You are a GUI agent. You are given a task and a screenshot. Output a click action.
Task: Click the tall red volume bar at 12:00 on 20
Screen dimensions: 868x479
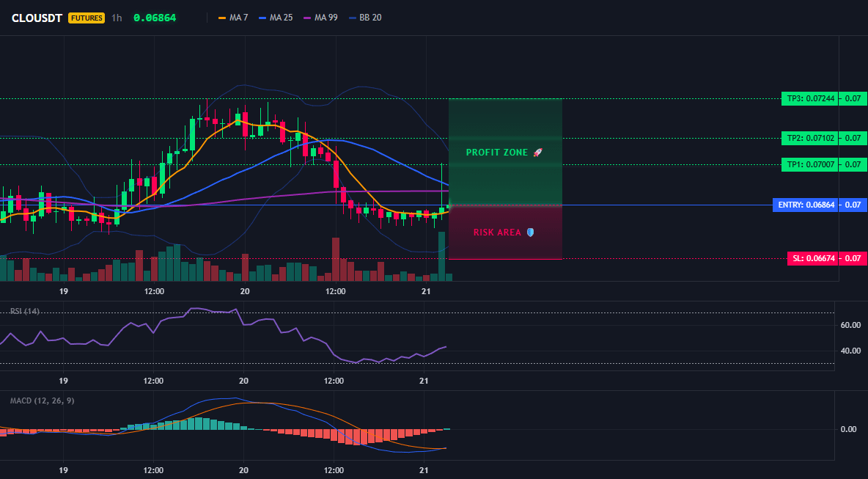point(336,259)
